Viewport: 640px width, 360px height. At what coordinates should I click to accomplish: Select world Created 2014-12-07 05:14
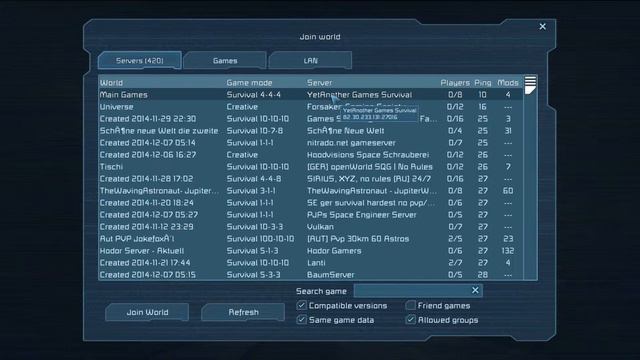point(311,143)
